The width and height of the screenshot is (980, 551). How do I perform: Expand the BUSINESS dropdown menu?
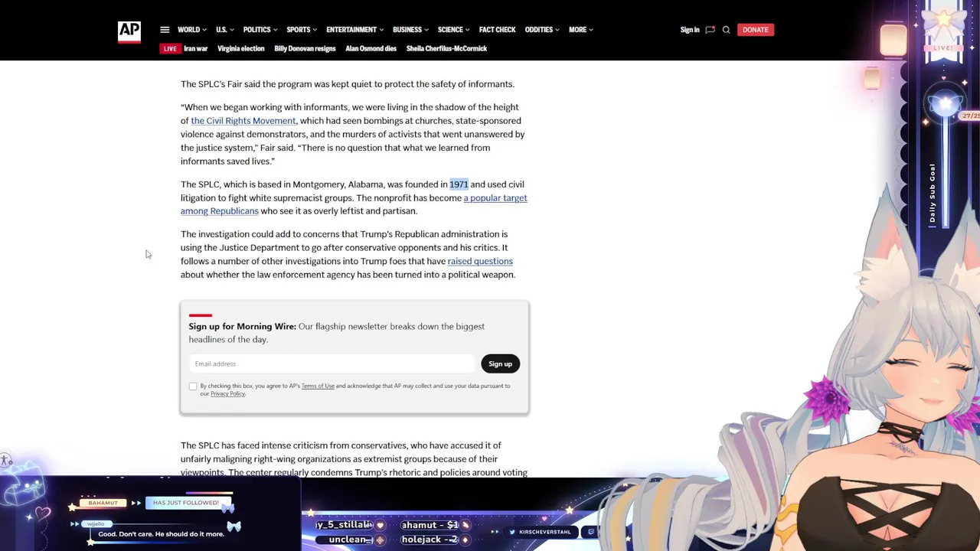tap(410, 30)
